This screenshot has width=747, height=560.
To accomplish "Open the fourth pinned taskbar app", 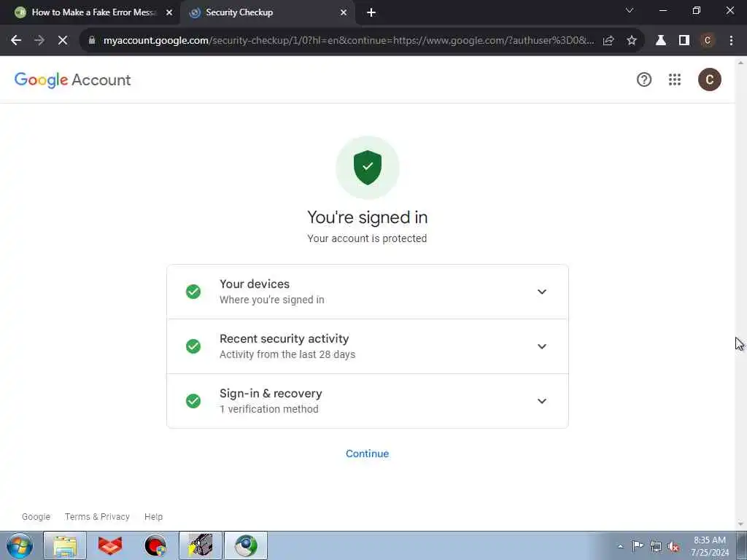I will click(x=201, y=545).
